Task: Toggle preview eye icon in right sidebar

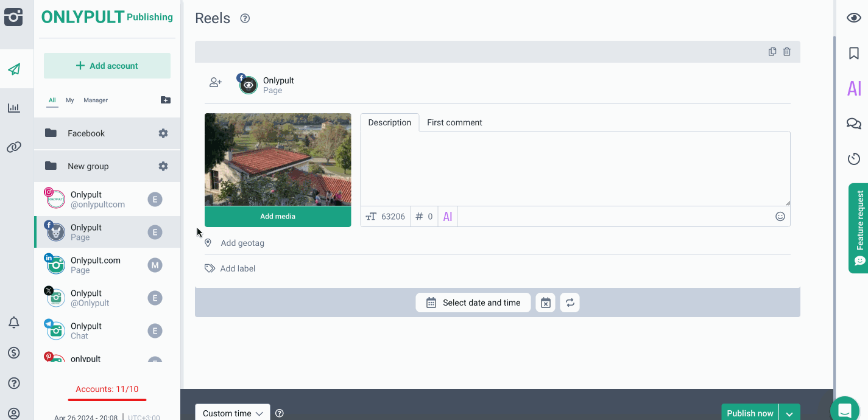Action: click(x=854, y=18)
